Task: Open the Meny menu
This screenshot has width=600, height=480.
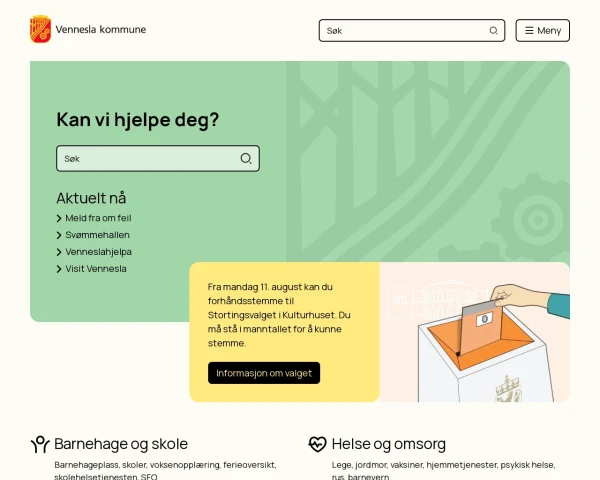Action: click(543, 31)
